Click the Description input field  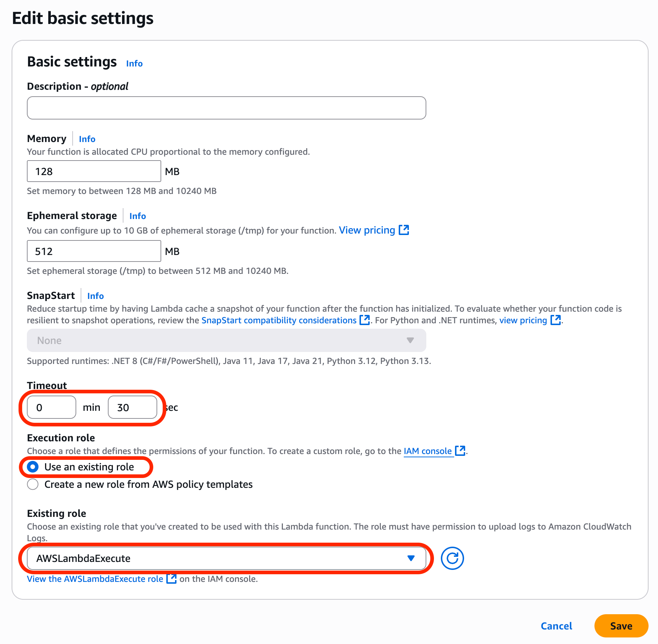point(226,108)
